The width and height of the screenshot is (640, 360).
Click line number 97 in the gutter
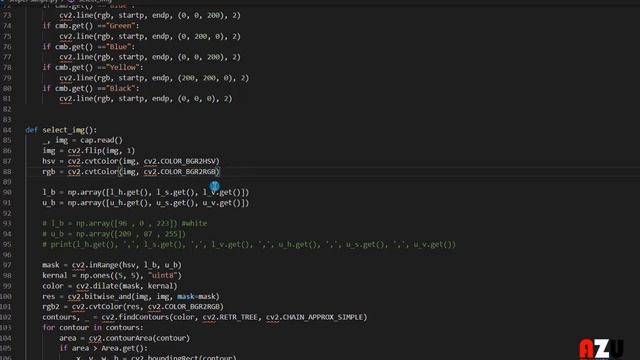pos(7,265)
